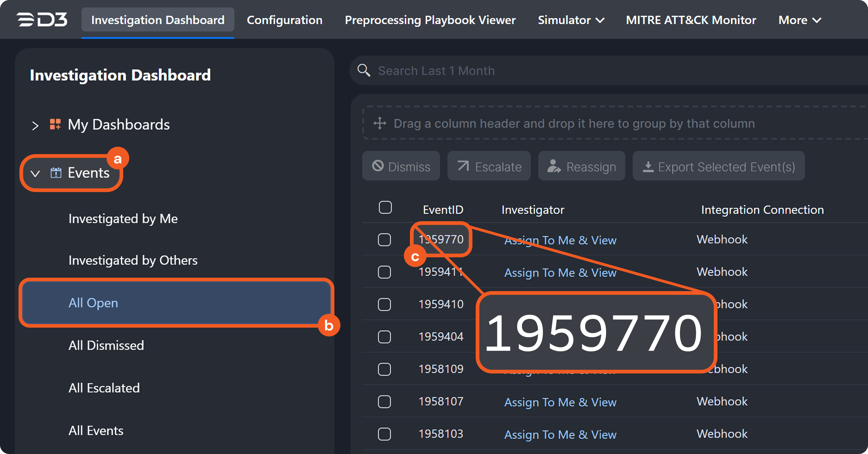The height and width of the screenshot is (454, 868).
Task: Click the search magnifier icon
Action: tap(364, 70)
